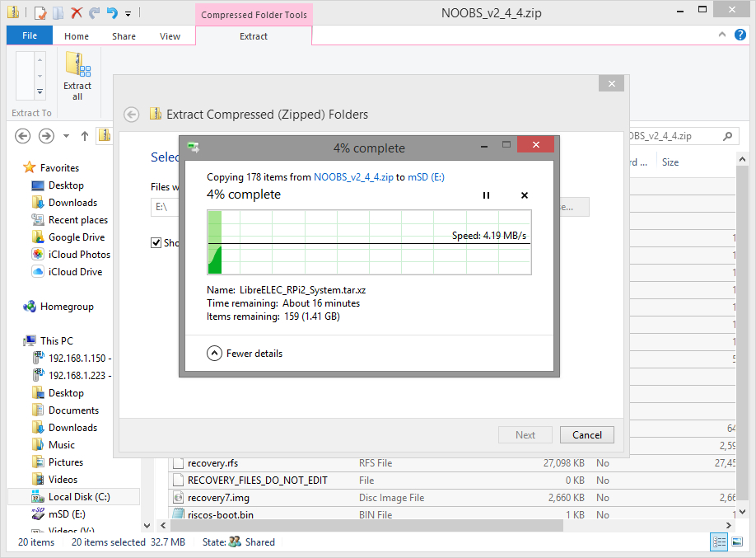Click Cancel in the Extract wizard
756x558 pixels.
587,435
